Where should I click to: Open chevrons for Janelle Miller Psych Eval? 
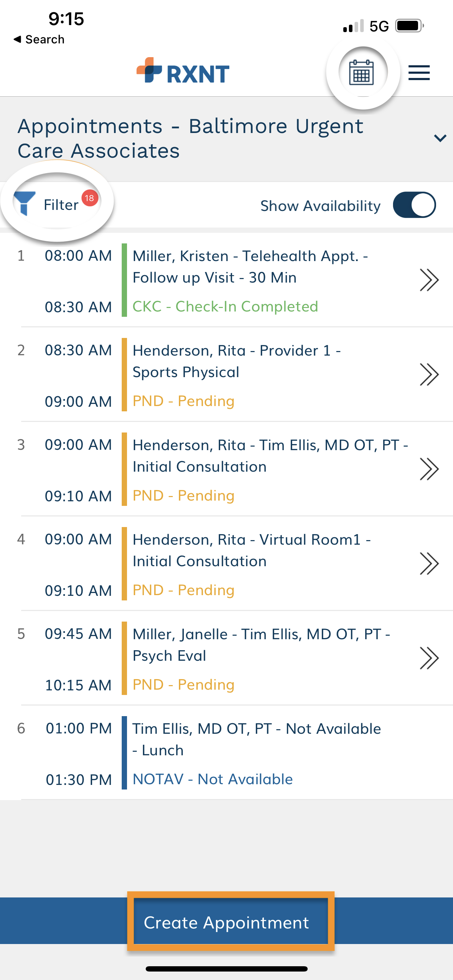point(429,658)
